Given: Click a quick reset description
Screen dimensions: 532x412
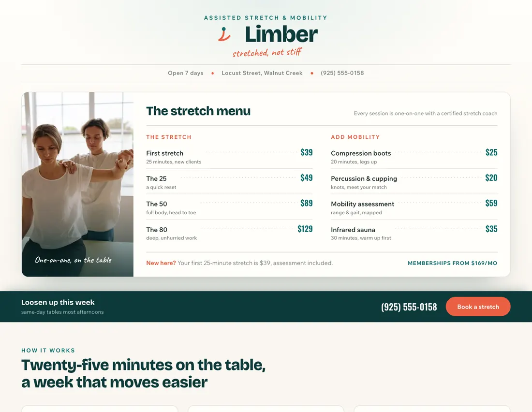Looking at the screenshot, I should coord(161,187).
